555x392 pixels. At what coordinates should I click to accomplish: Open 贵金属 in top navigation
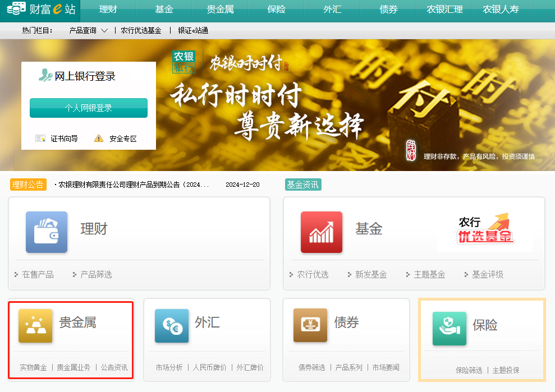point(220,10)
